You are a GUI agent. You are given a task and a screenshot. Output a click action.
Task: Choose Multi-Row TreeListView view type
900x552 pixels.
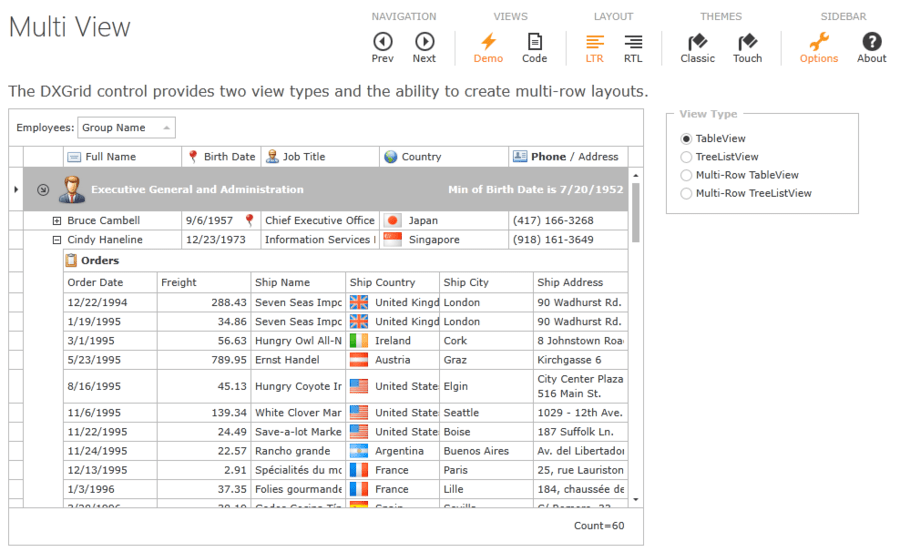686,193
